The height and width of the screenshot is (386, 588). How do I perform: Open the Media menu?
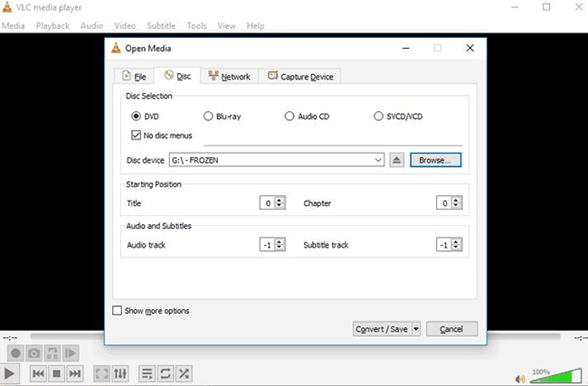click(14, 26)
